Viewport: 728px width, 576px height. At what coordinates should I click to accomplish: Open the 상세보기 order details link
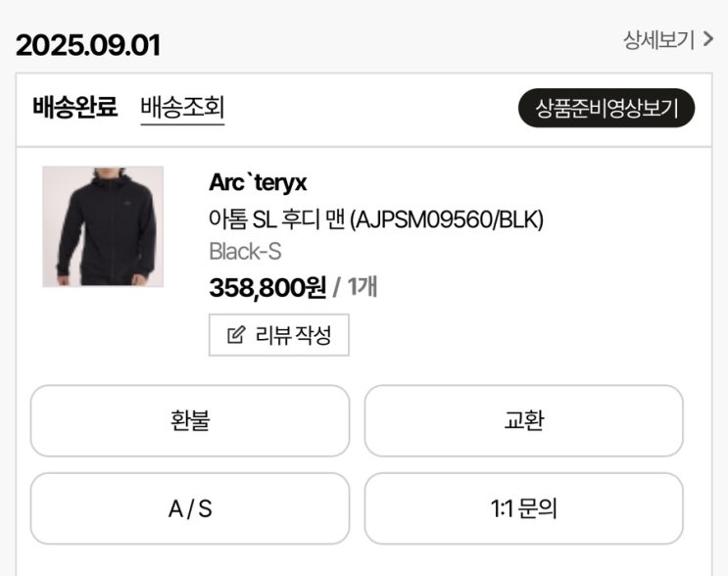[x=658, y=40]
